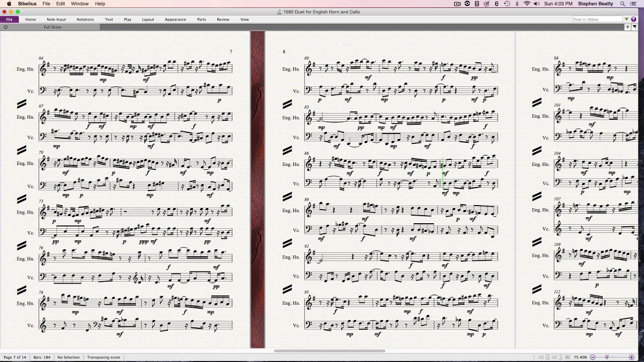Click the Find in ribbon search field
The image size is (644, 362).
click(x=598, y=19)
